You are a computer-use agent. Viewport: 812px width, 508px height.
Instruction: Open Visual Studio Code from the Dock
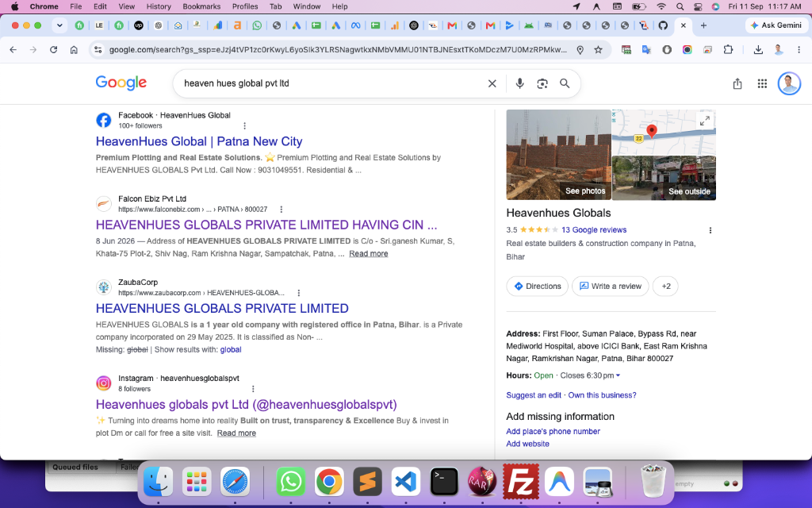pos(405,482)
